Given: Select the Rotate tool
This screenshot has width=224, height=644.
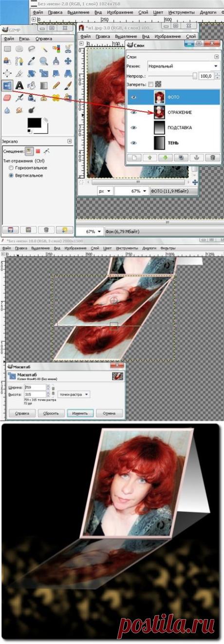Looking at the screenshot, I should coord(32,73).
